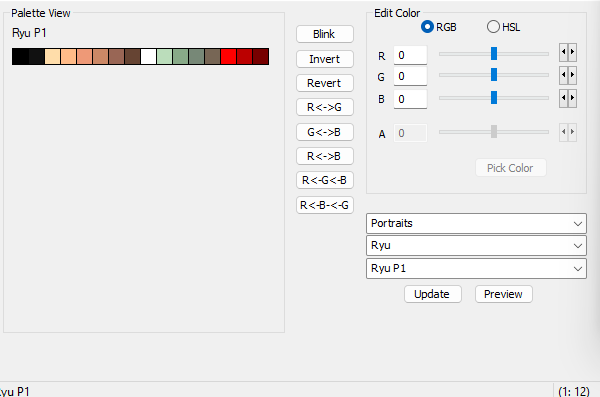Open the Portraits category dropdown
The image size is (600, 397).
click(476, 224)
